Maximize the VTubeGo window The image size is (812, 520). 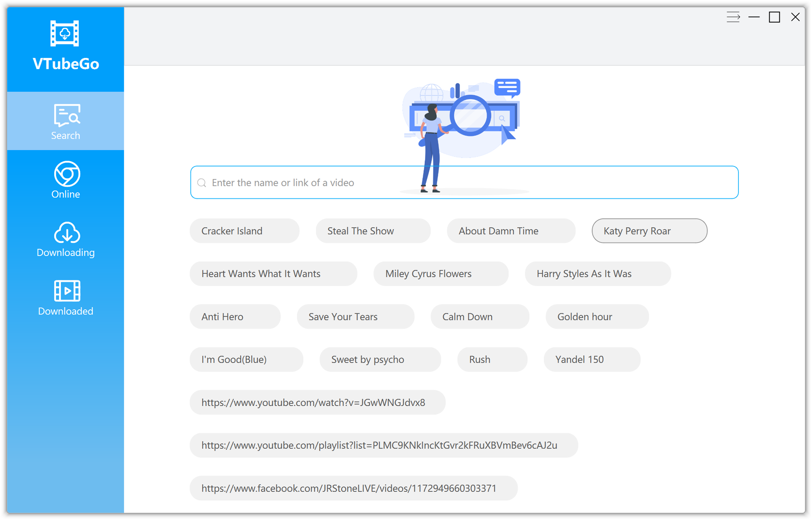point(774,17)
